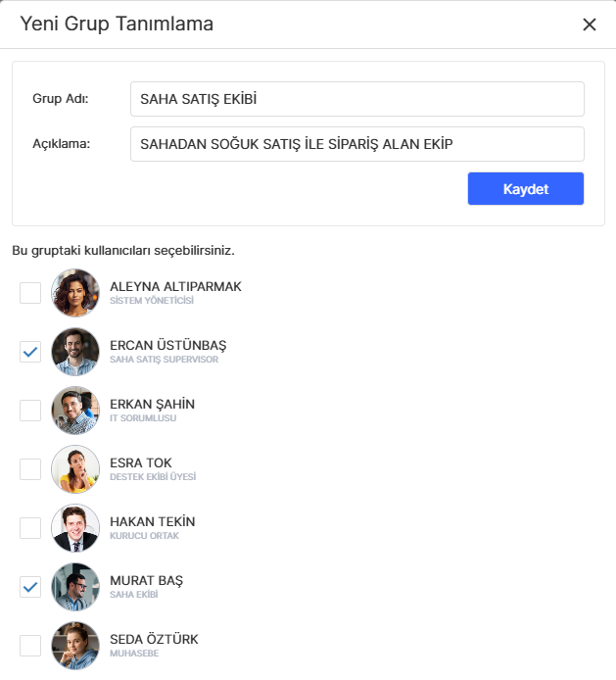Select the ESRA TOK checkbox
Viewport: 616px width, 680px height.
(30, 469)
